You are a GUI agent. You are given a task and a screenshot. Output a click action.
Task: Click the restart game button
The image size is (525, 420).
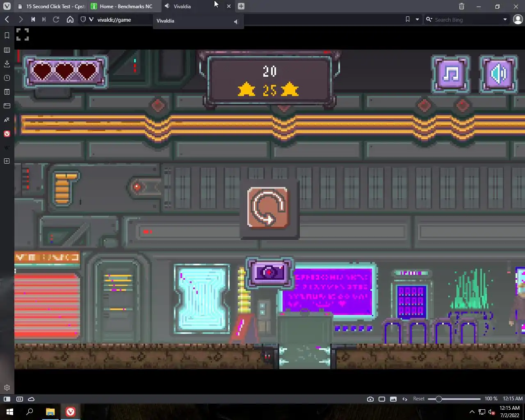tap(268, 208)
